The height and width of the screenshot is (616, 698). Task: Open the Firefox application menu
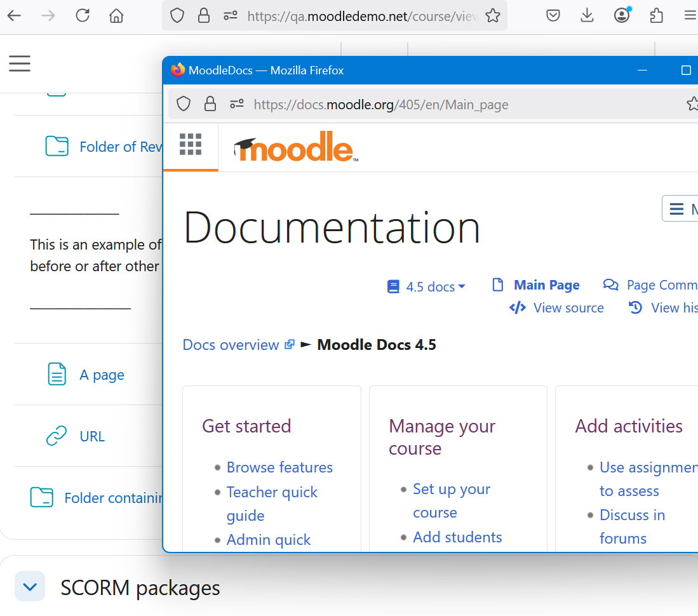(690, 16)
